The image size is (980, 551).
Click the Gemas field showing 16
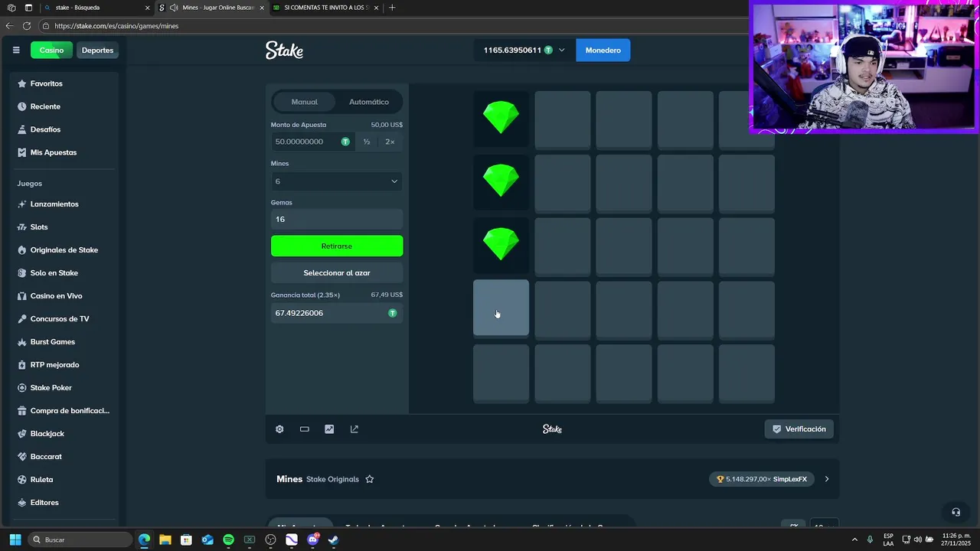pyautogui.click(x=337, y=219)
